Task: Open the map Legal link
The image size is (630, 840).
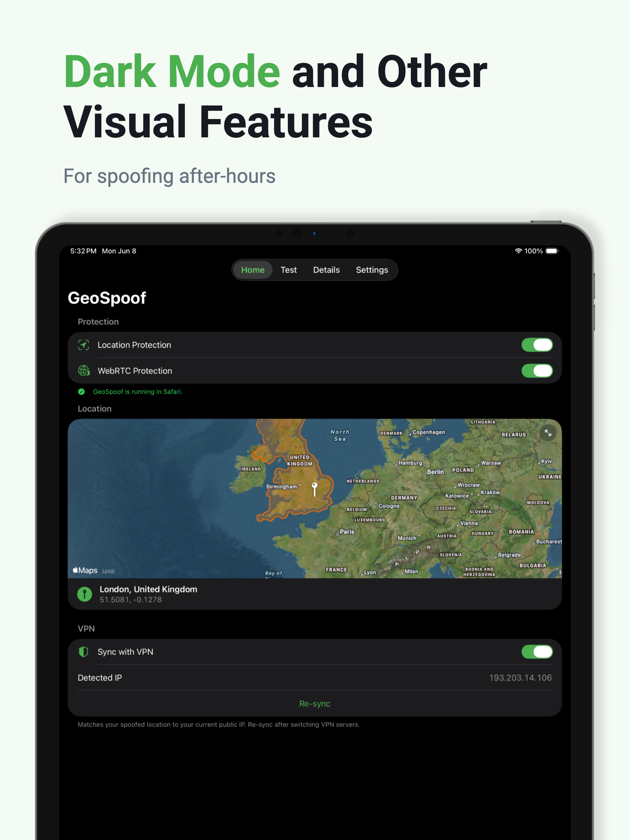Action: (108, 571)
